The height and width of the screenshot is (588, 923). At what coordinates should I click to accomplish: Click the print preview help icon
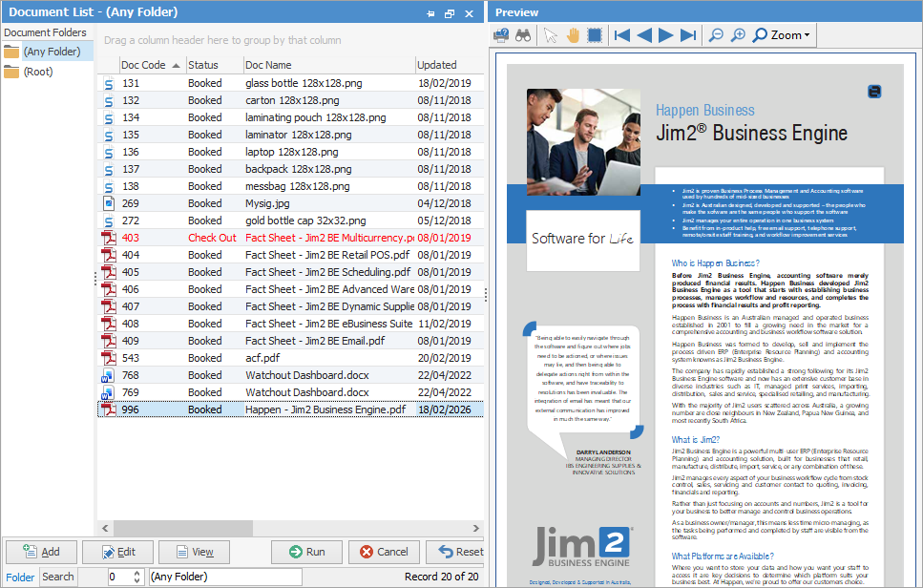[x=501, y=35]
